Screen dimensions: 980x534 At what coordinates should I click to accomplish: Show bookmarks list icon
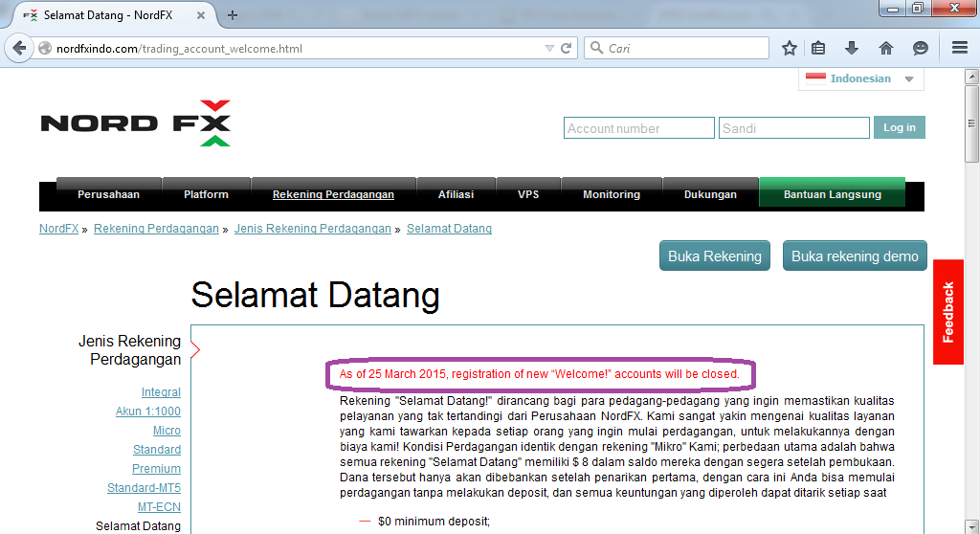(x=818, y=48)
